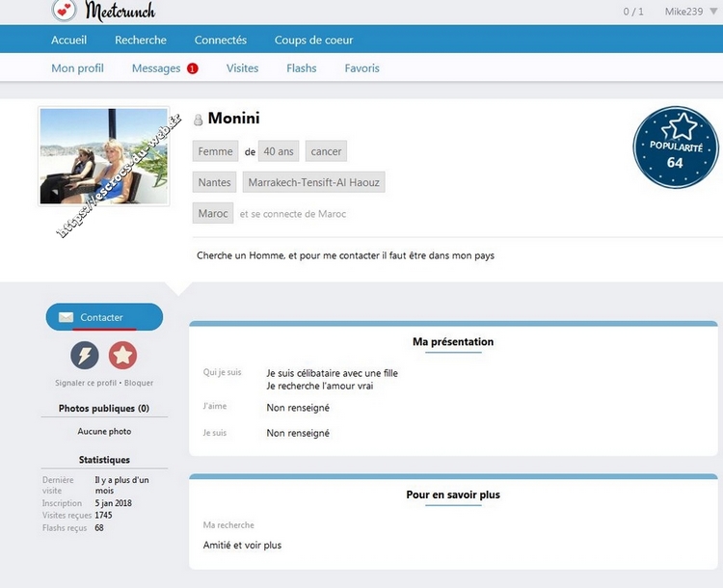Add to favorites with star icon
This screenshot has width=723, height=588.
click(x=122, y=356)
